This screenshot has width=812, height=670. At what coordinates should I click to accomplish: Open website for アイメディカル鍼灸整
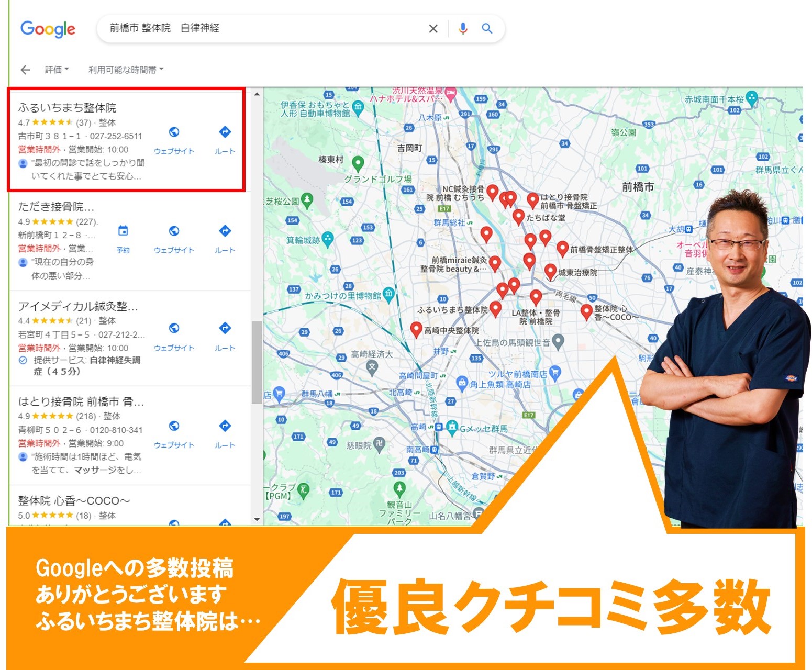click(174, 337)
